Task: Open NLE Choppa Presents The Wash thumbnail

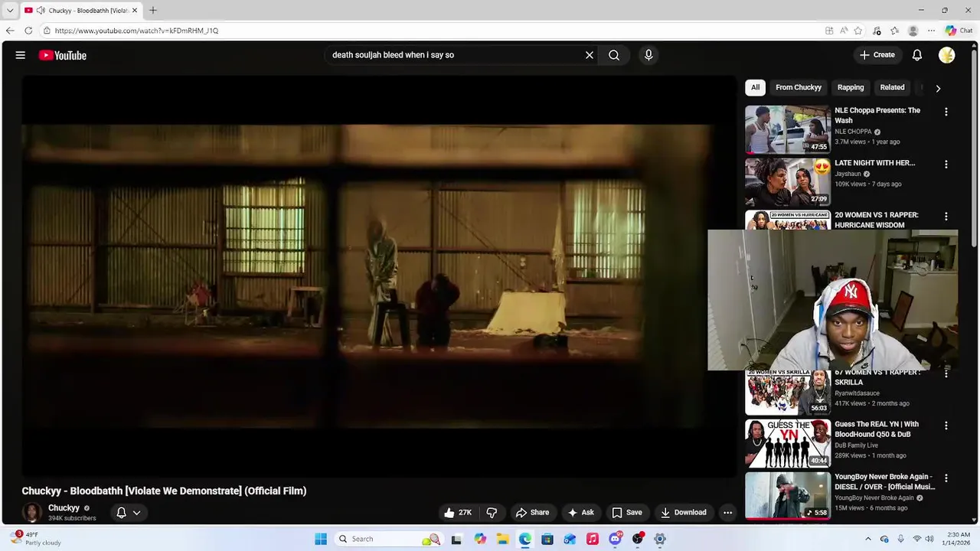Action: pos(788,129)
